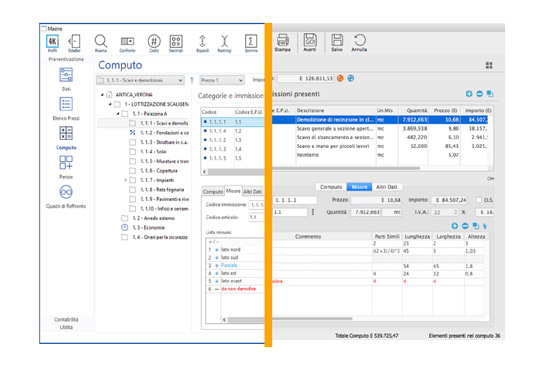Open the Utilità sidebar group
The width and height of the screenshot is (544, 373).
pyautogui.click(x=66, y=327)
